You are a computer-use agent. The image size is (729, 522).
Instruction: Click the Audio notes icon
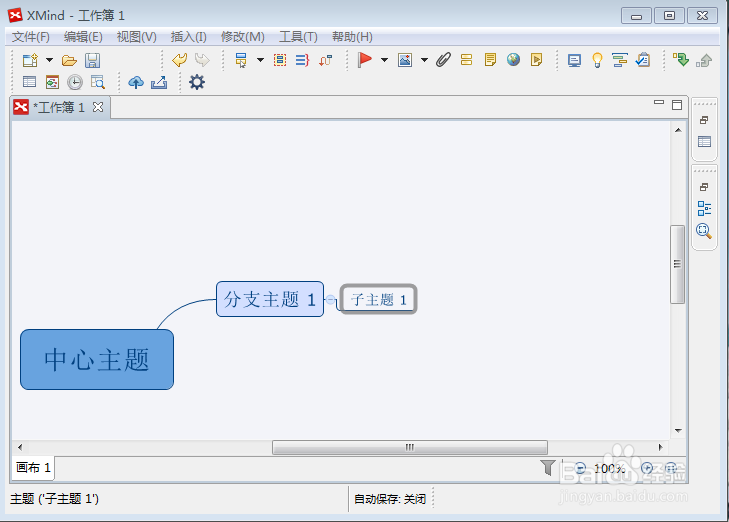[536, 59]
